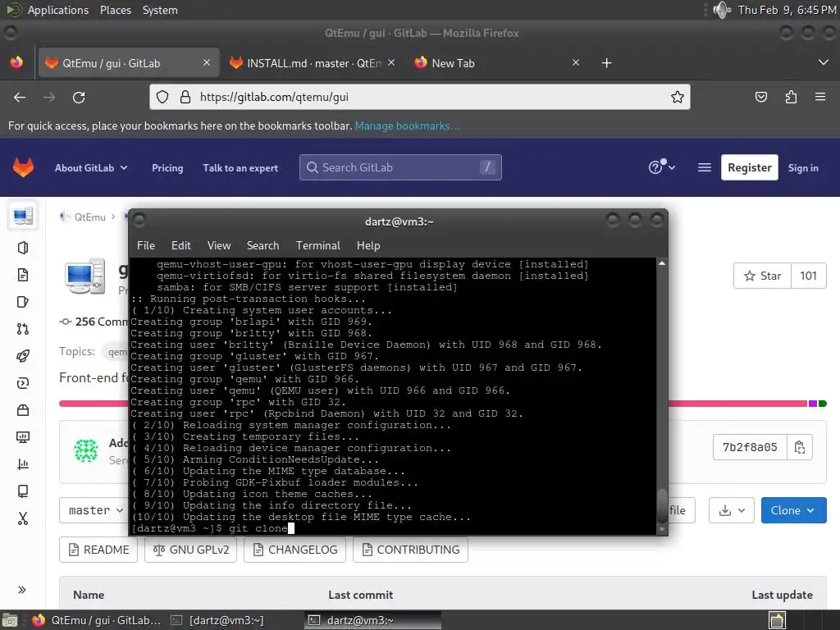Click the GitLab fox logo
This screenshot has height=630, width=840.
click(x=23, y=167)
